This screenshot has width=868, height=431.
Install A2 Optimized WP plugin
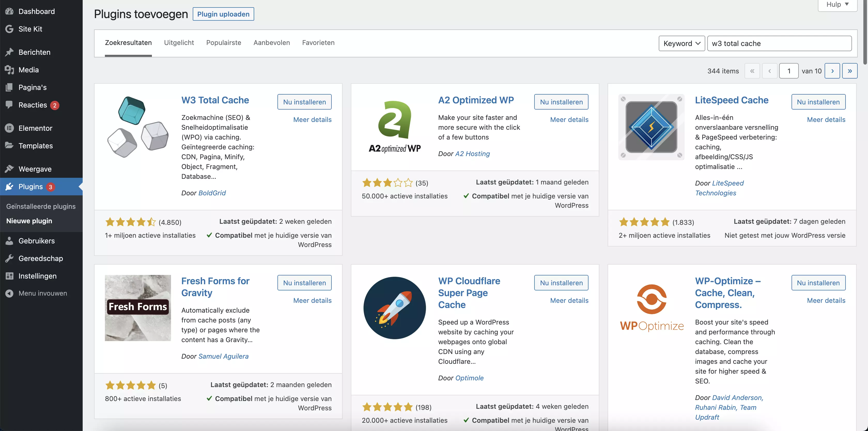pyautogui.click(x=561, y=102)
